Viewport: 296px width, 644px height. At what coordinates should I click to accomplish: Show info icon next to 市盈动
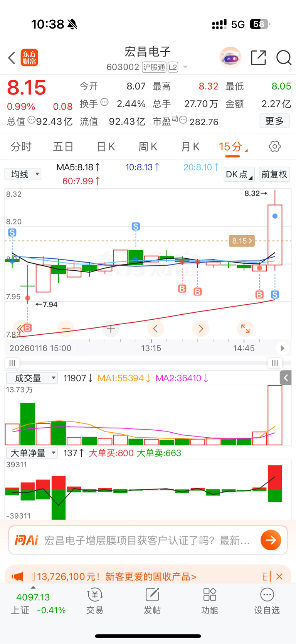tap(183, 120)
